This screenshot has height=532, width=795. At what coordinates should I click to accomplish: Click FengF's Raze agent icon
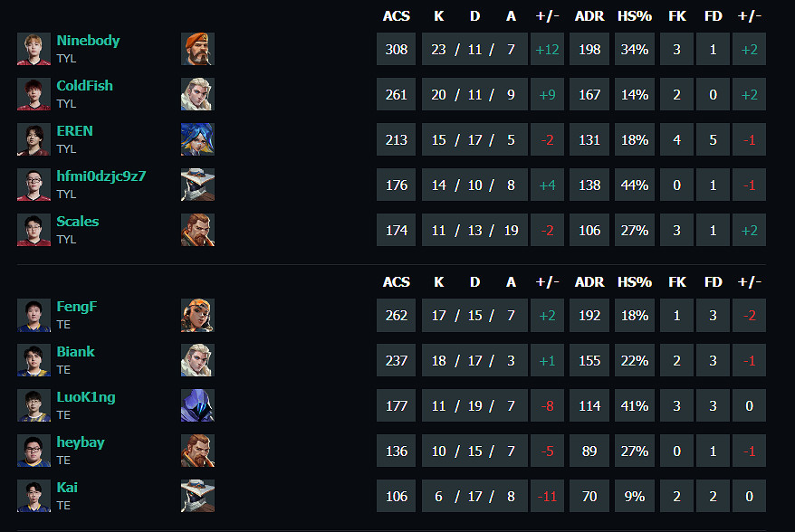click(x=197, y=315)
